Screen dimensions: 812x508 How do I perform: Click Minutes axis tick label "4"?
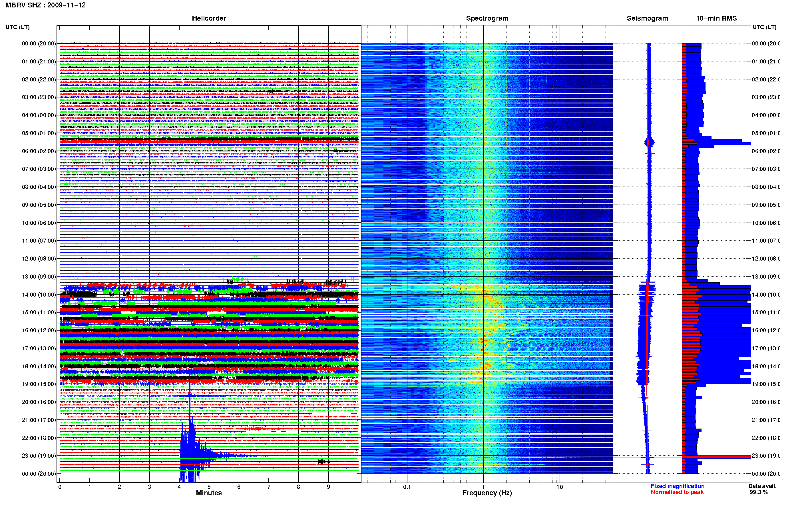click(179, 487)
